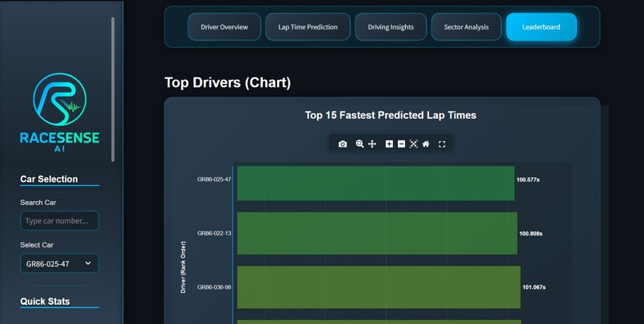Click the GR86-022-13 axis label
The height and width of the screenshot is (324, 644).
coord(214,233)
